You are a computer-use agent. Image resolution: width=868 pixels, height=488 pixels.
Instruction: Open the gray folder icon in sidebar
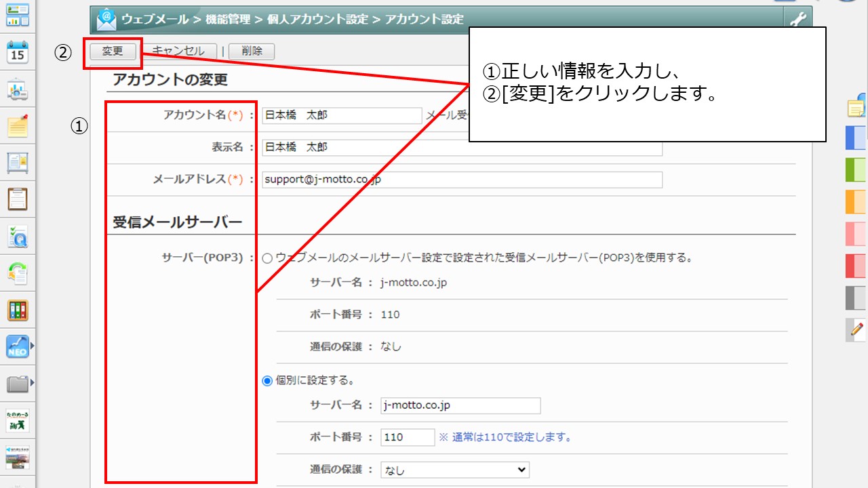18,384
